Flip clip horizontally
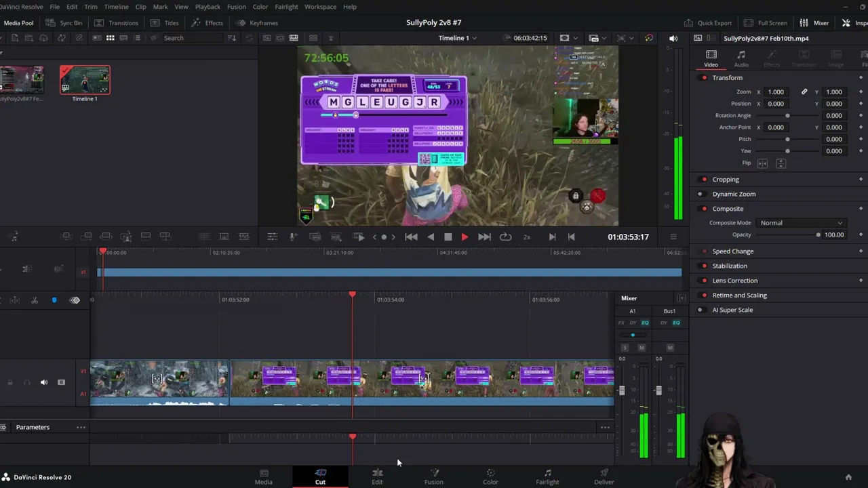Screen dimensions: 868x488 coord(762,163)
